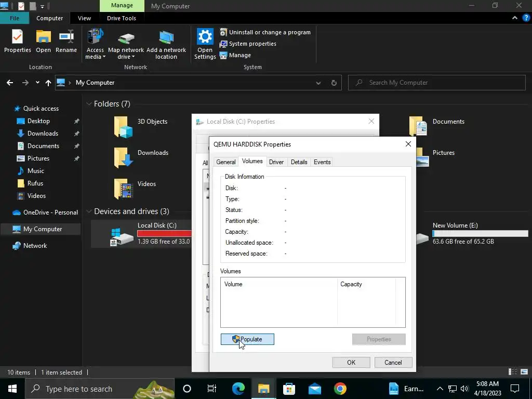
Task: Switch to General tab in QEMU HARDDISK Properties
Action: click(x=226, y=162)
